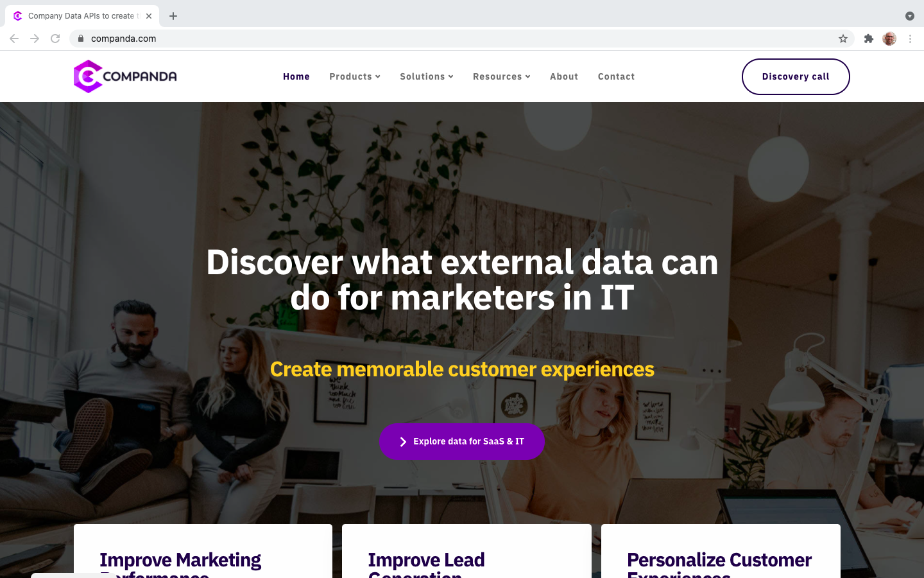
Task: Reload the page
Action: coord(55,39)
